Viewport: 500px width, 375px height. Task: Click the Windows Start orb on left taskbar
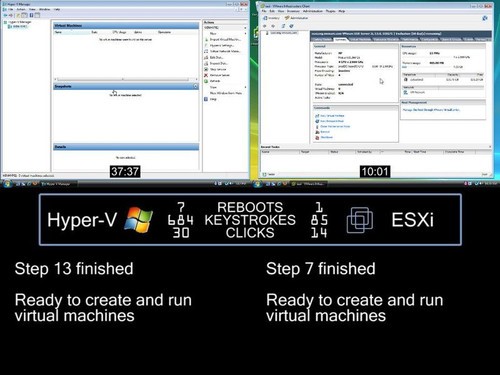(7, 183)
